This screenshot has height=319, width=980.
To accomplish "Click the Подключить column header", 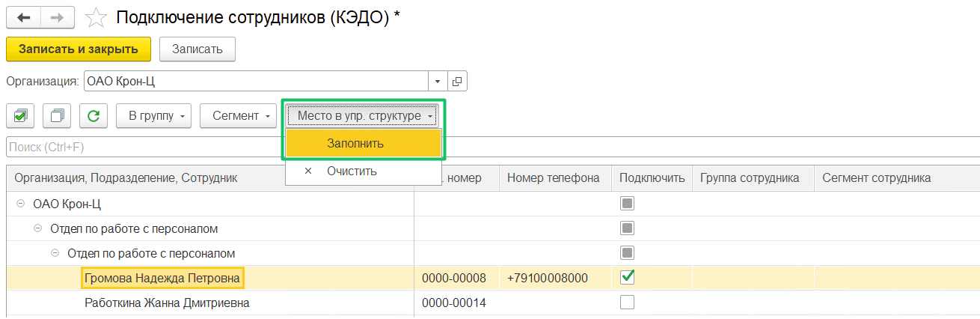I will tap(652, 178).
